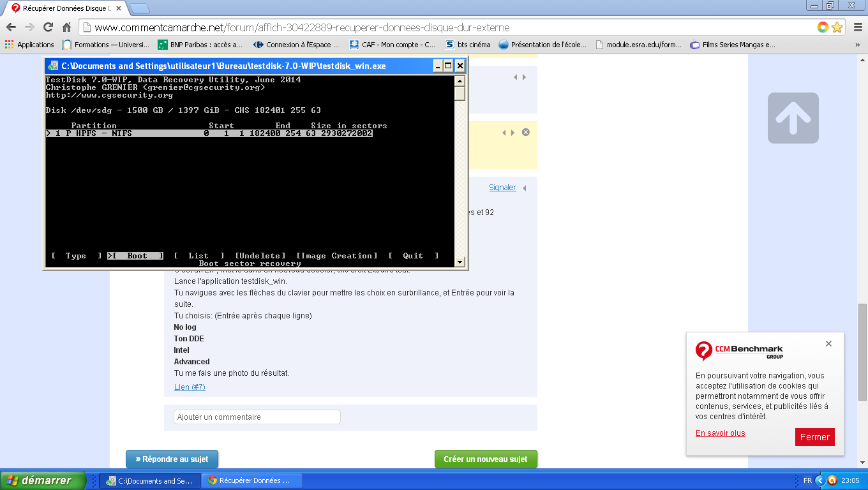This screenshot has width=868, height=490.
Task: Click the small arrow next to Signaler
Action: [525, 188]
